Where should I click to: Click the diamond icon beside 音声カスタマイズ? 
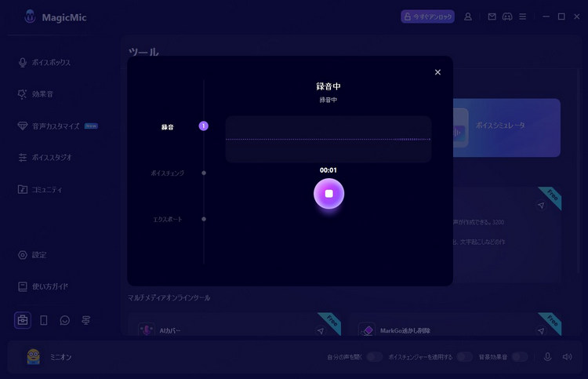(x=23, y=126)
